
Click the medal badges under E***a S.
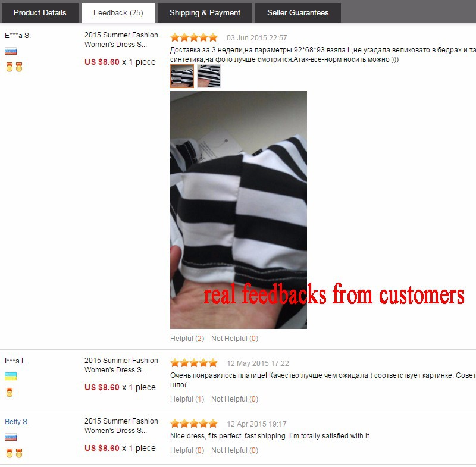[14, 67]
